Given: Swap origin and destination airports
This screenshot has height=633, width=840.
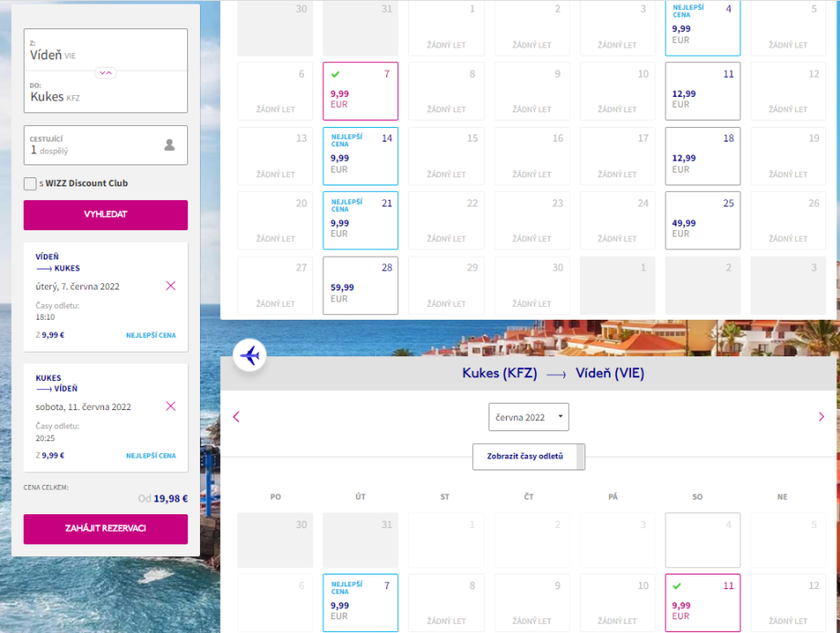Looking at the screenshot, I should pos(106,72).
